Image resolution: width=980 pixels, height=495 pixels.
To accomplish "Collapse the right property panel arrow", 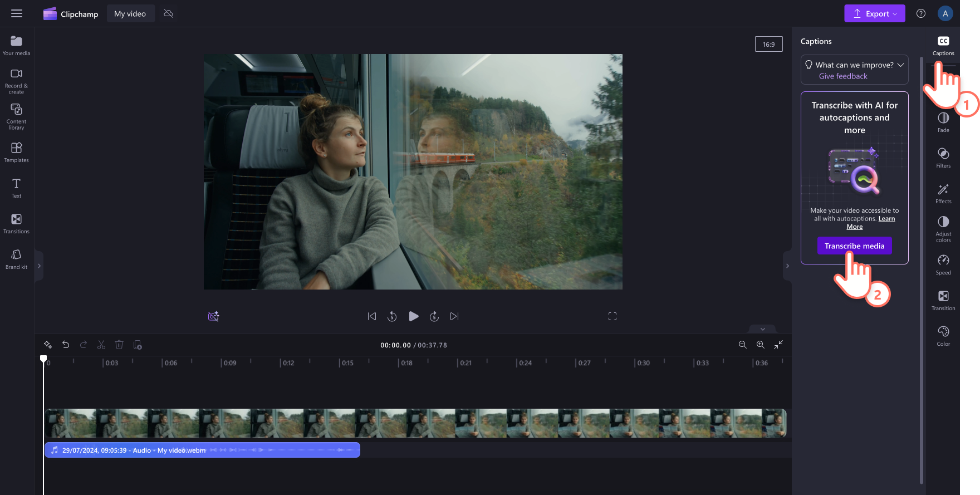I will (787, 266).
